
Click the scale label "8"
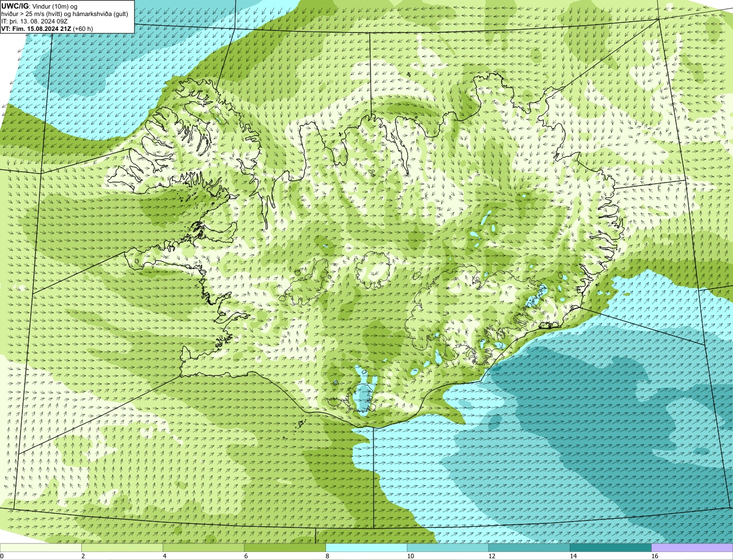(x=327, y=556)
